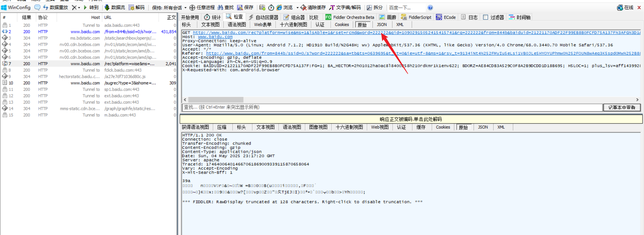Click the comment bubble icon in toolbar
644x235 pixels.
click(x=37, y=8)
